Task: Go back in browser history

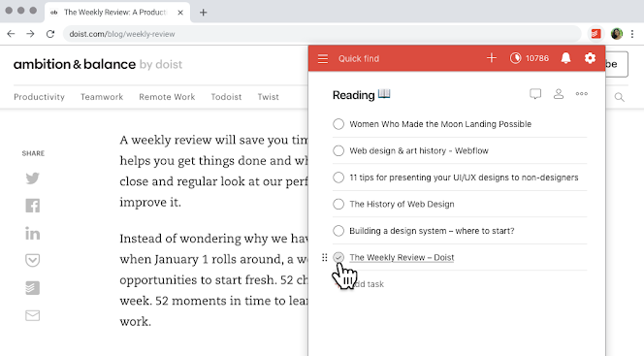Action: click(11, 34)
